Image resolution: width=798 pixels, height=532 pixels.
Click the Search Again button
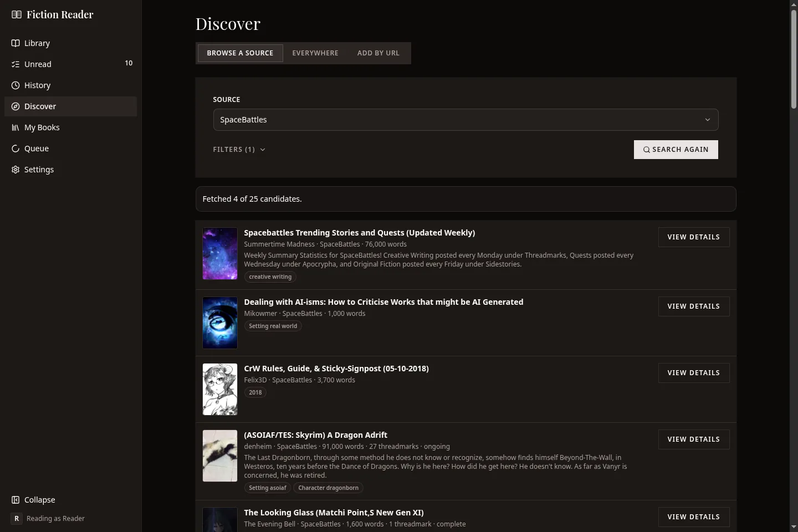pos(676,150)
